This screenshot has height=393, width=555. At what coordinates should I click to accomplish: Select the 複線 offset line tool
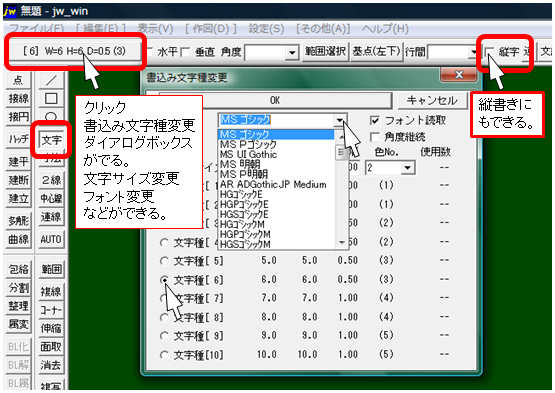tap(51, 292)
